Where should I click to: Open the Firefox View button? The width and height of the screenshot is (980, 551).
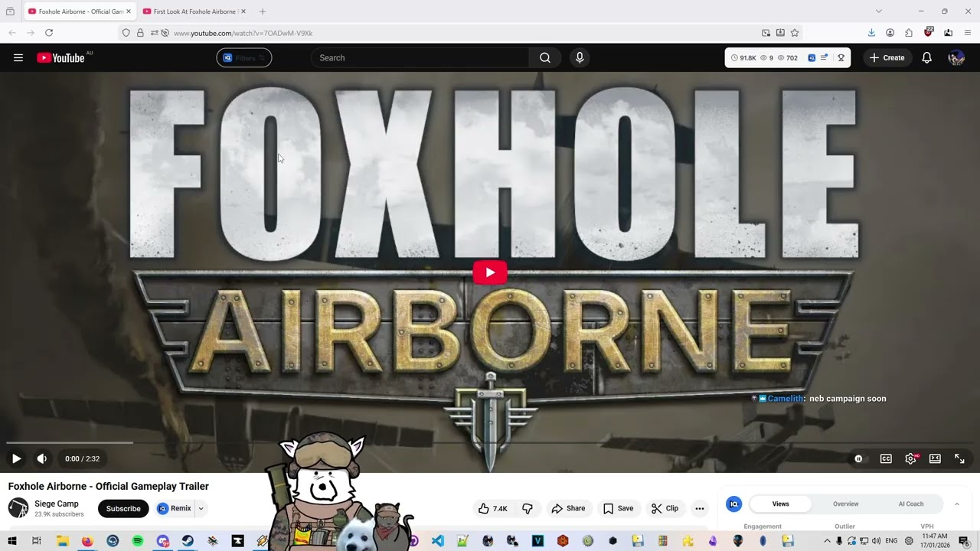(x=10, y=11)
